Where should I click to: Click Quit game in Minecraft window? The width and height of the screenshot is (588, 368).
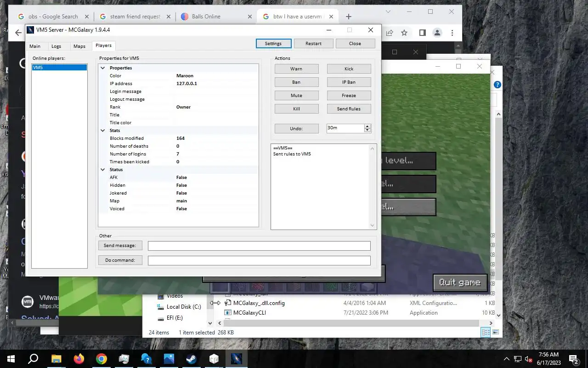point(460,282)
